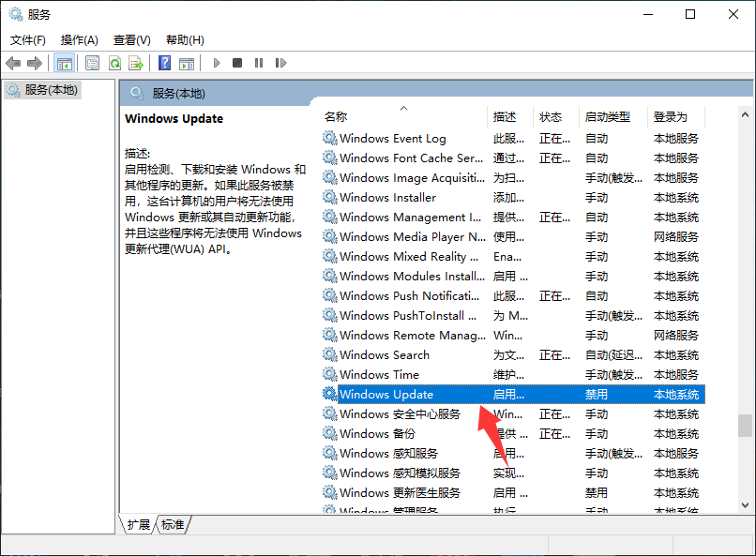Click 禁用 startup type of Windows Update
The image size is (756, 556).
(x=596, y=394)
